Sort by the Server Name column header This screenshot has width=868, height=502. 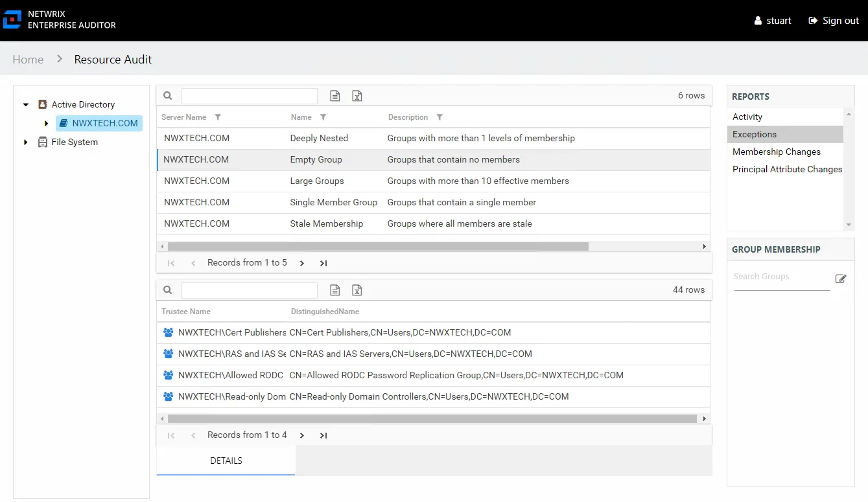pos(184,117)
